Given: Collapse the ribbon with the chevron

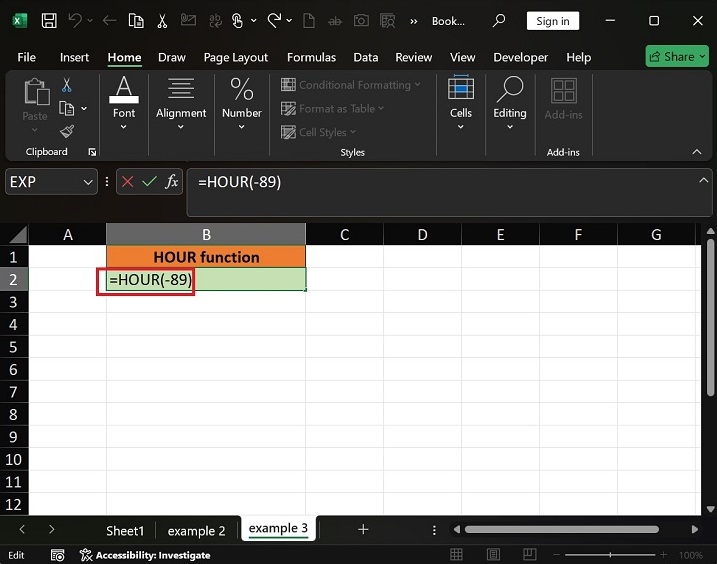Looking at the screenshot, I should point(697,152).
